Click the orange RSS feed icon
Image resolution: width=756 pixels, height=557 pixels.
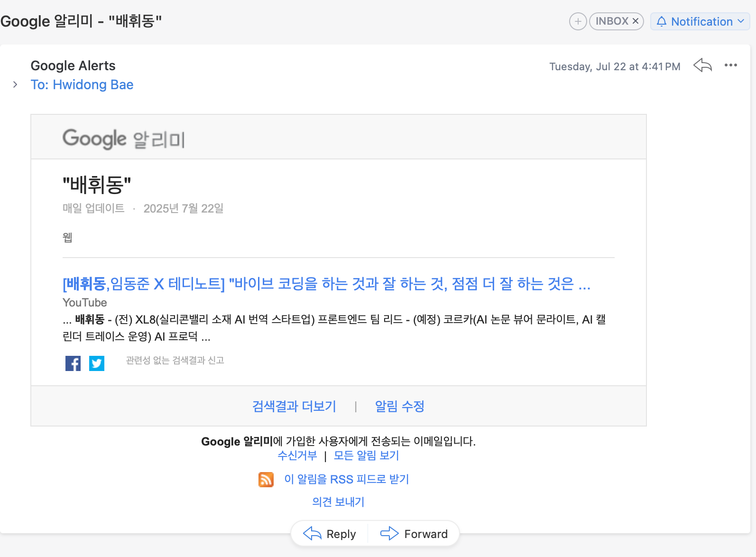(266, 480)
